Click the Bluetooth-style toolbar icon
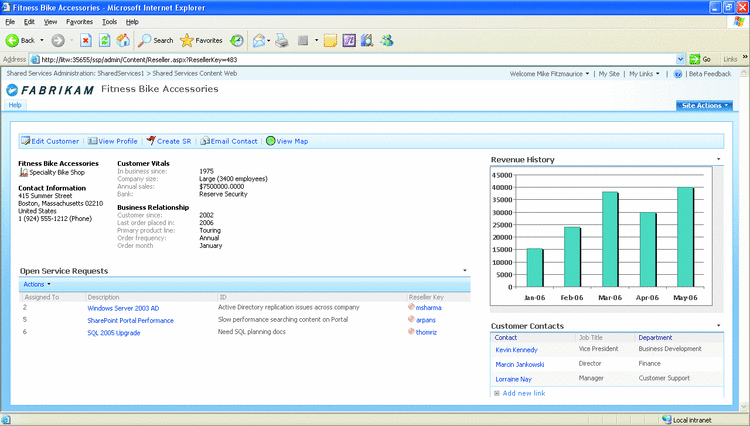This screenshot has width=750, height=426. point(367,41)
